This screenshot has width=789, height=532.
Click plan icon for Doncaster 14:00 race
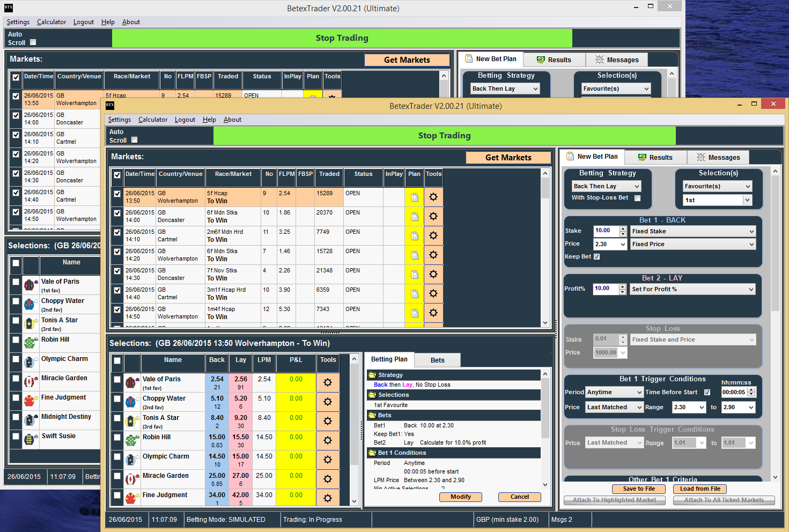pos(415,217)
